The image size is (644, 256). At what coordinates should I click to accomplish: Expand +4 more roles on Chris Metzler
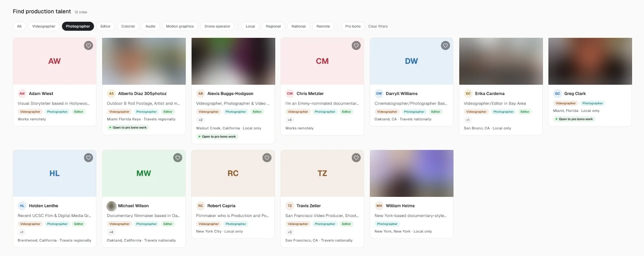coord(290,120)
